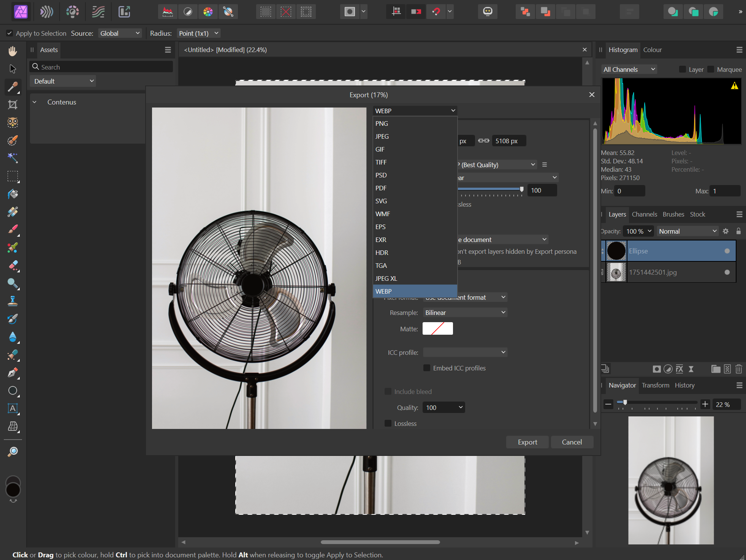This screenshot has height=560, width=746.
Task: Select the Rectangular Marquee tool
Action: pyautogui.click(x=13, y=176)
